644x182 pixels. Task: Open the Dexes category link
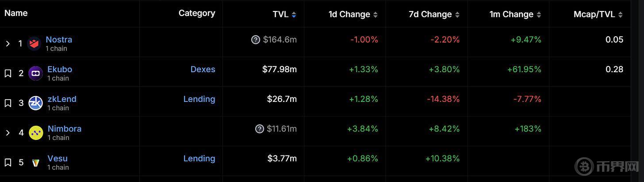point(203,69)
